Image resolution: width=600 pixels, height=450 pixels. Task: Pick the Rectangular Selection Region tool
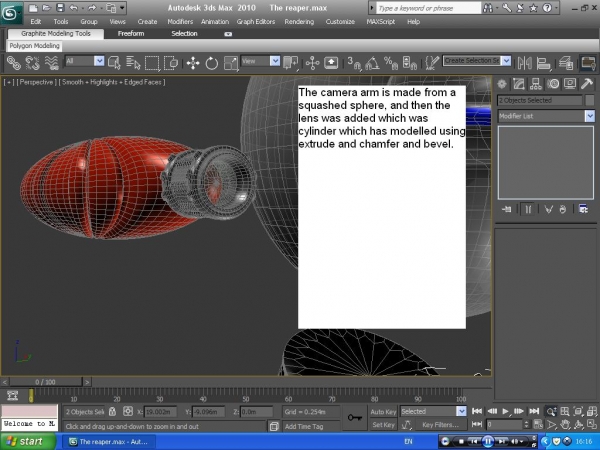152,63
